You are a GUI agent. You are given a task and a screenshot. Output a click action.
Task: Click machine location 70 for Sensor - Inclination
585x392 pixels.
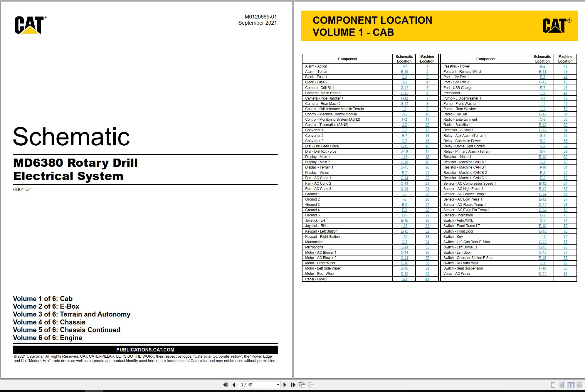click(565, 215)
